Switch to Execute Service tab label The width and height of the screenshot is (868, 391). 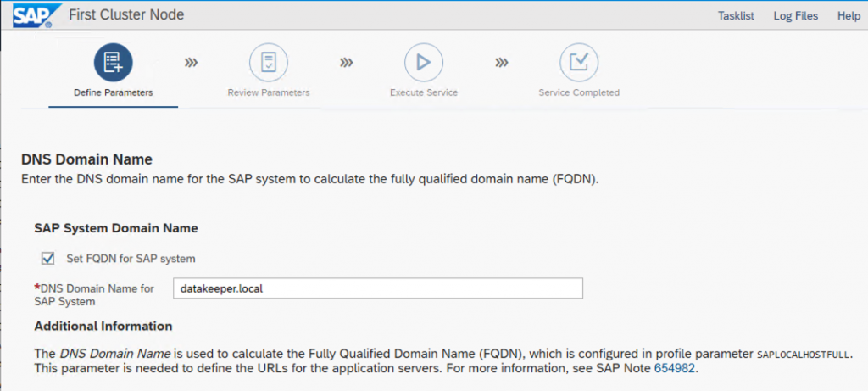click(424, 92)
